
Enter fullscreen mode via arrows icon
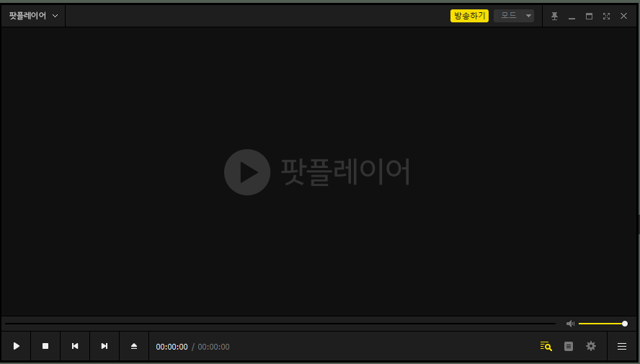pyautogui.click(x=607, y=16)
